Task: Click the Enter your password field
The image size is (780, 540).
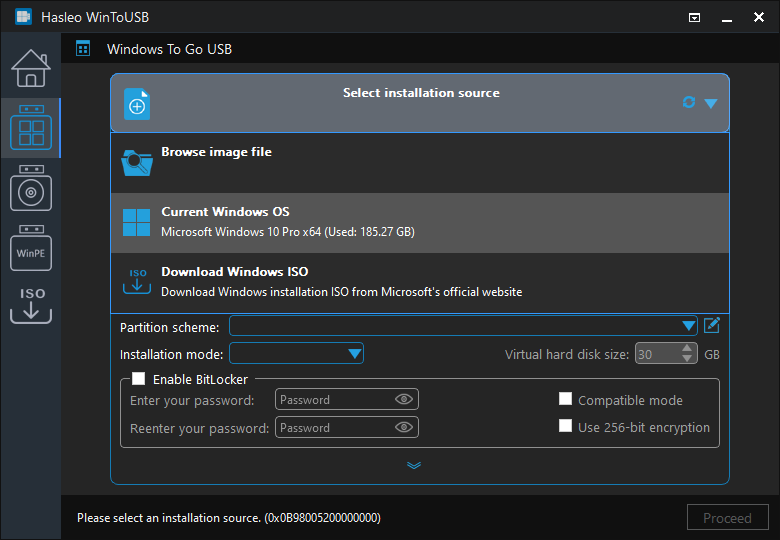Action: tap(347, 399)
